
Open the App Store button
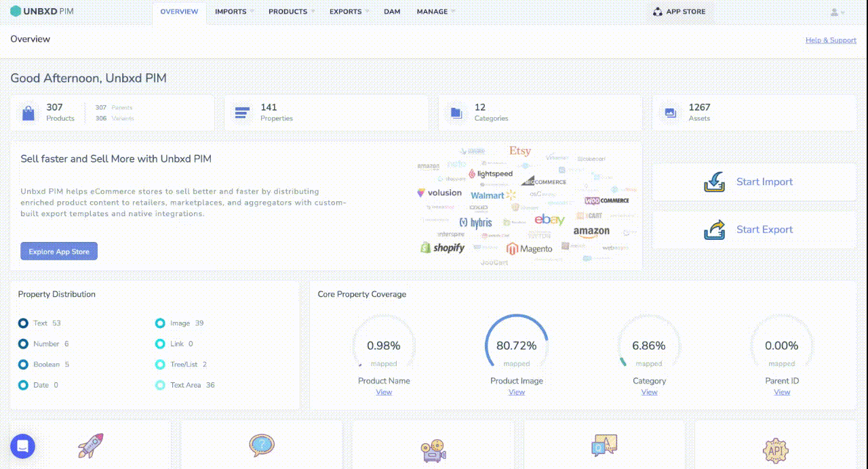tap(679, 12)
